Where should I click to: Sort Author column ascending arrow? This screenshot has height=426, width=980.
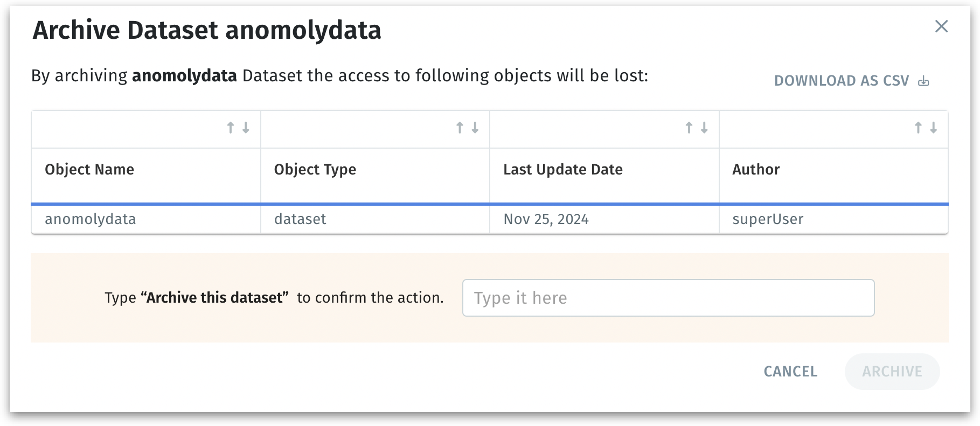coord(918,128)
